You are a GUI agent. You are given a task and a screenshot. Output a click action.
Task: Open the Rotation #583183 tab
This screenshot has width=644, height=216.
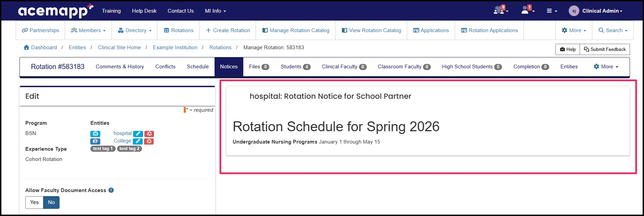58,67
